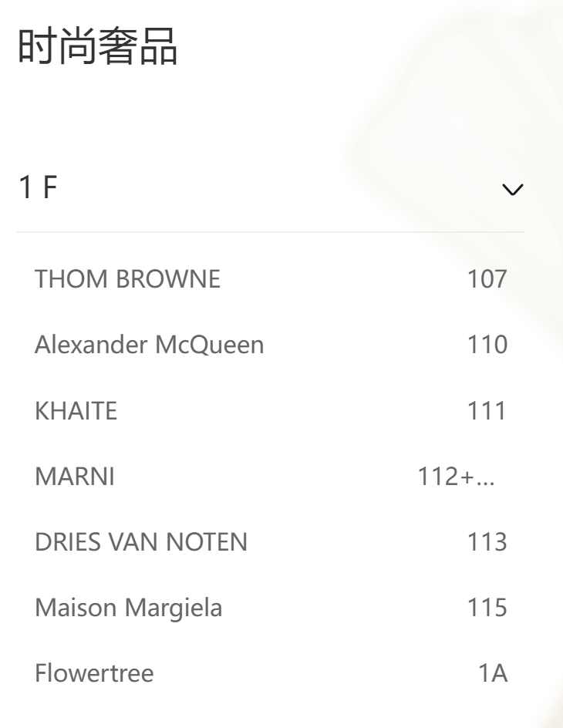Click shop number 111

tap(487, 411)
